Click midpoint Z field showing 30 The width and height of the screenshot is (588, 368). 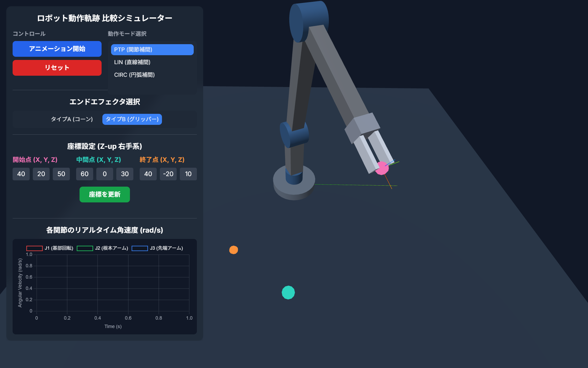coord(125,174)
